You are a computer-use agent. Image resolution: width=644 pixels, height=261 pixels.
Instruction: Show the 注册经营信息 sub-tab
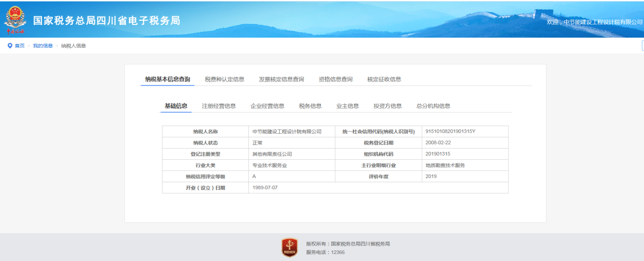pos(219,106)
